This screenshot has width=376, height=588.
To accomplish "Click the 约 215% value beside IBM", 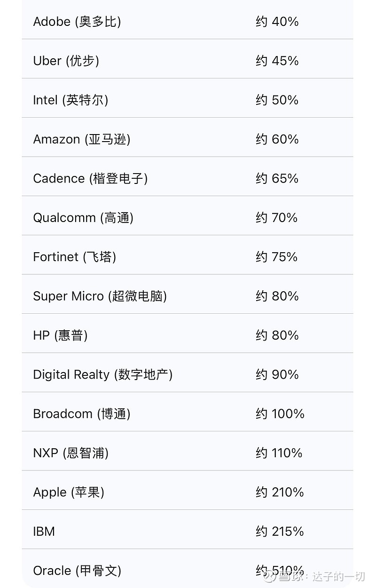I will [280, 532].
